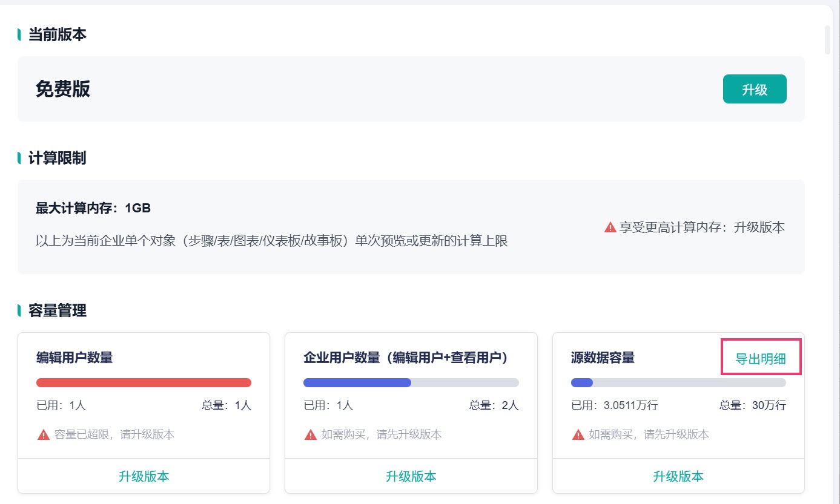Select the 当前版本 section heading
This screenshot has height=504, width=840.
(58, 34)
